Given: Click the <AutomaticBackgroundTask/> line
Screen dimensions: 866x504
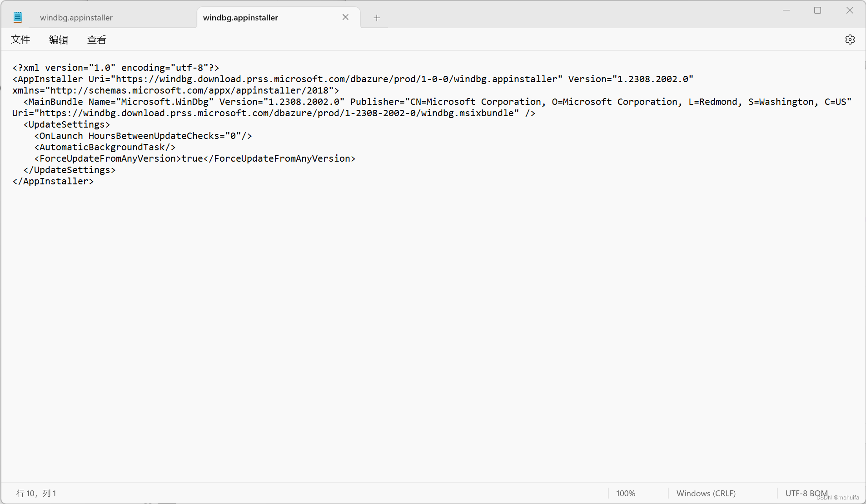Looking at the screenshot, I should click(x=105, y=147).
